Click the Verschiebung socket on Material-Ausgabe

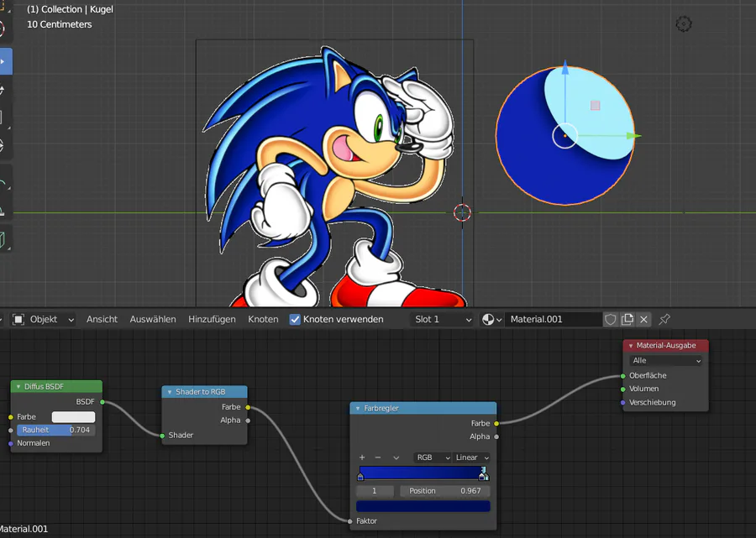tap(623, 403)
